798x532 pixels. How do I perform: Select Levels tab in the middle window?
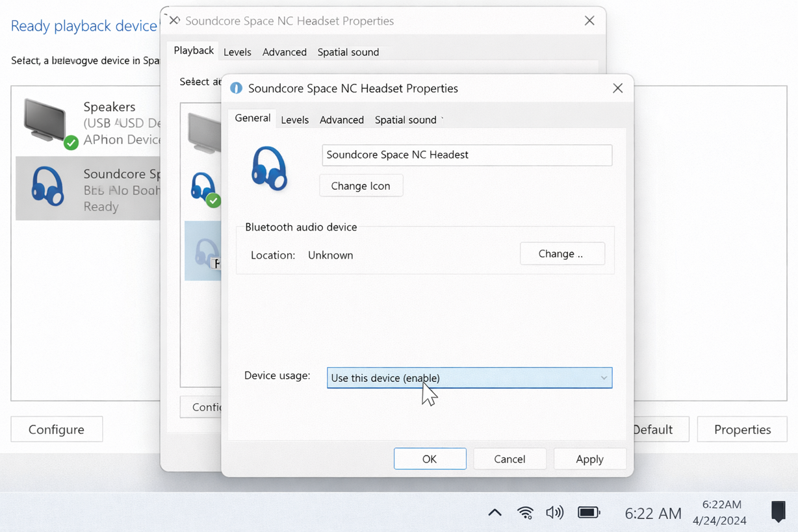pyautogui.click(x=237, y=52)
